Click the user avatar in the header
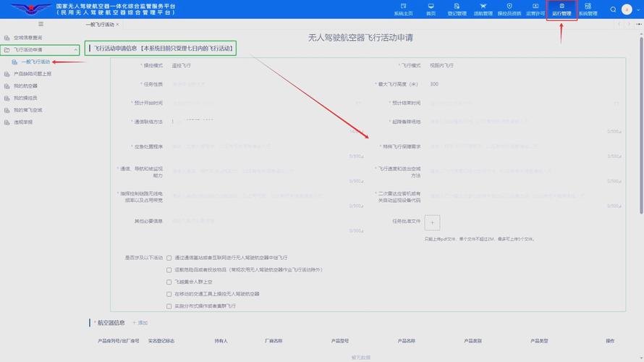Viewport: 644px width, 362px height. (x=627, y=9)
